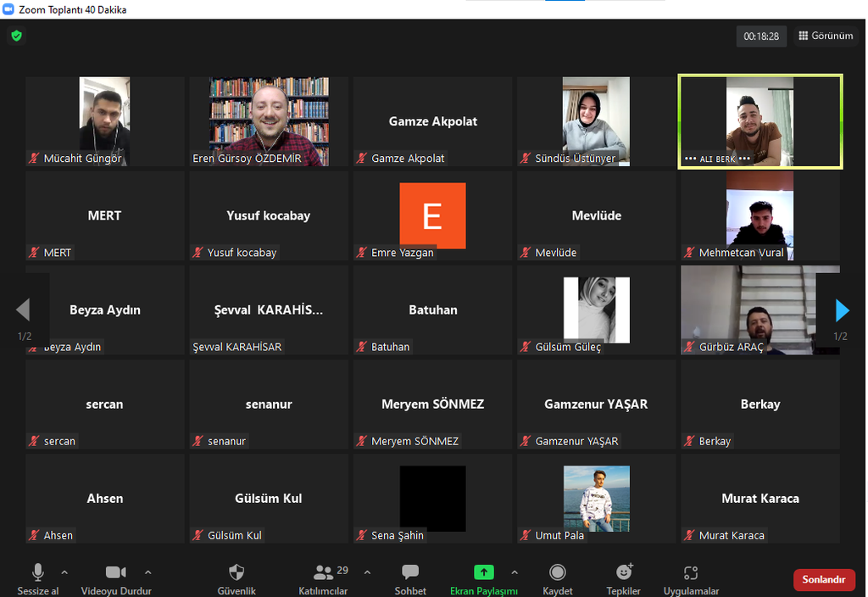Screen dimensions: 868x597
Task: Open the Sohbet chat panel
Action: pyautogui.click(x=410, y=579)
